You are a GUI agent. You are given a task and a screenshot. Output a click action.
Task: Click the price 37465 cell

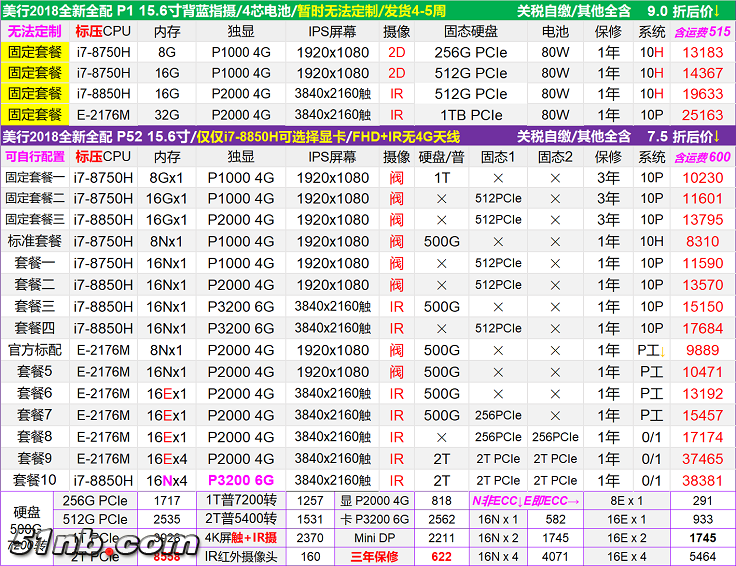click(702, 459)
